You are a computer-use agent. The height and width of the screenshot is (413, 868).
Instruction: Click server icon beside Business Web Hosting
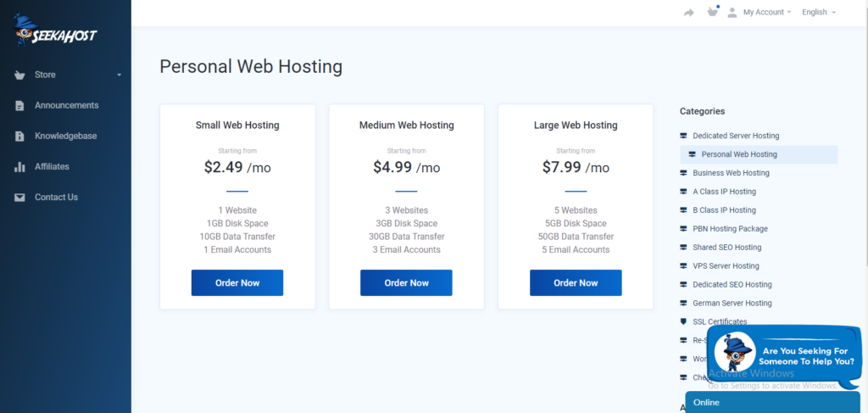click(x=684, y=173)
